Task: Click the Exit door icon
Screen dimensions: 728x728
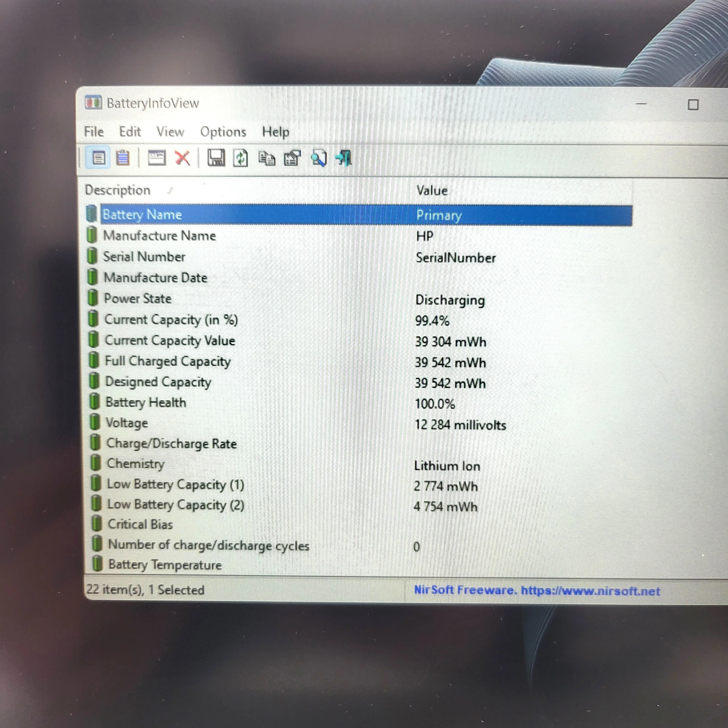Action: [x=344, y=158]
